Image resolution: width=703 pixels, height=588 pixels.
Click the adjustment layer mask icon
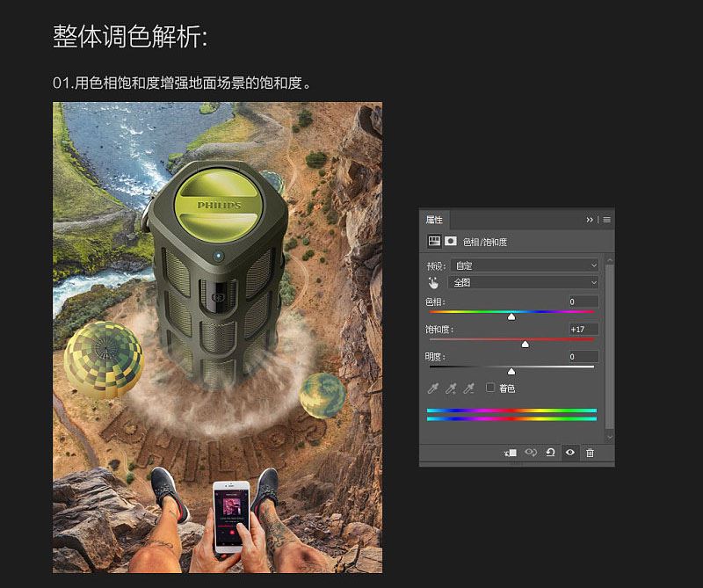[448, 243]
